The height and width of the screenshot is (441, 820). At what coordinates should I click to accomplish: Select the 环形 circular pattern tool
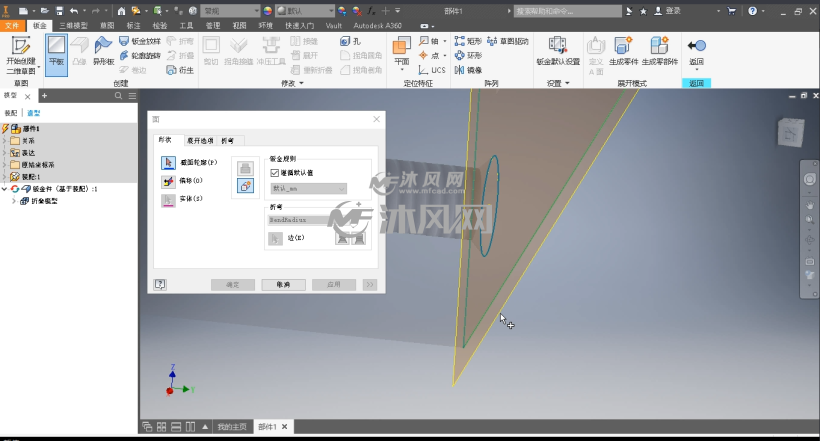pyautogui.click(x=468, y=55)
